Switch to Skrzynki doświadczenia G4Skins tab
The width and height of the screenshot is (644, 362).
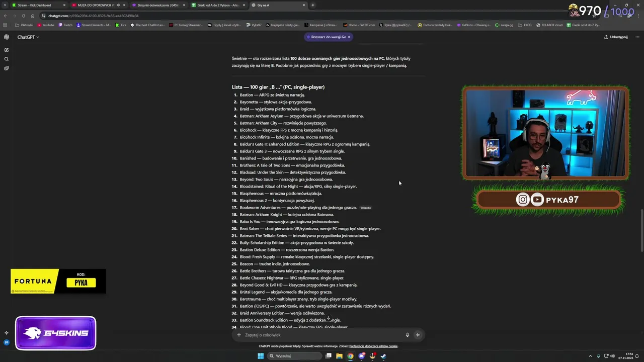157,5
